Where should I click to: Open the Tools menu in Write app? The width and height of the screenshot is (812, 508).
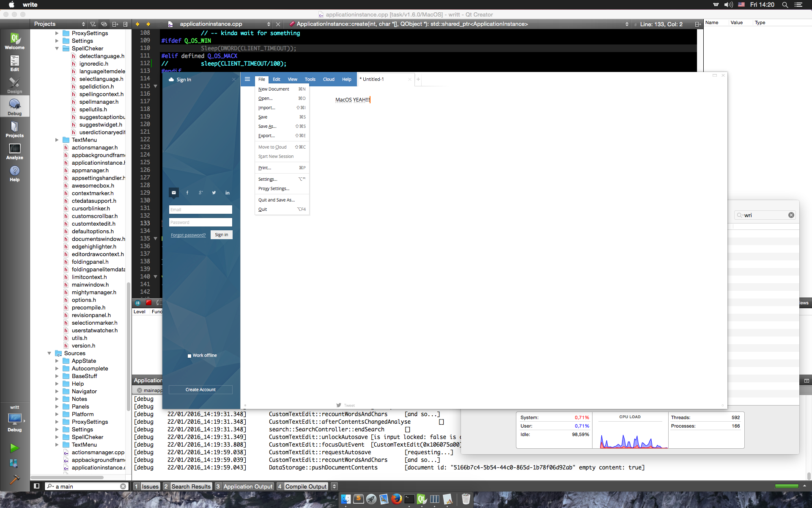pos(310,79)
